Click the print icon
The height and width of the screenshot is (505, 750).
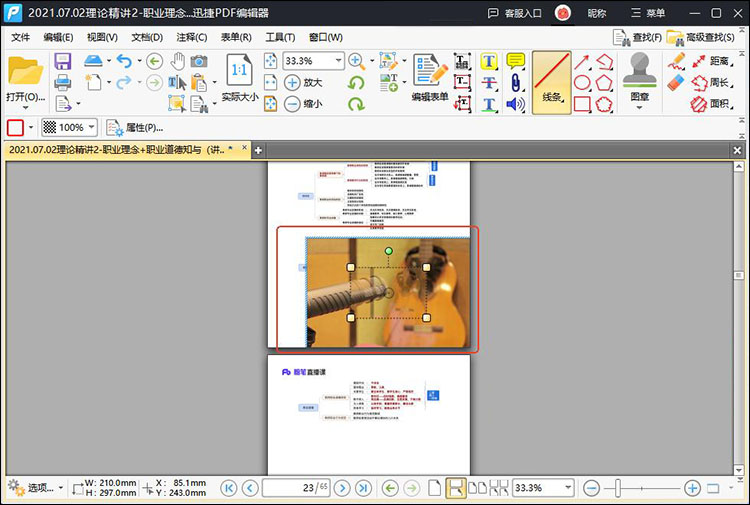point(62,81)
